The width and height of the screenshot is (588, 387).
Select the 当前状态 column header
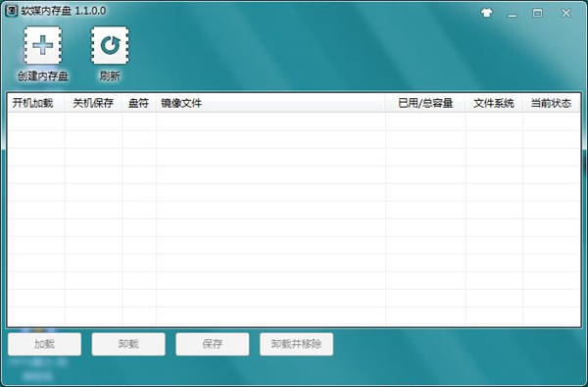(x=551, y=103)
